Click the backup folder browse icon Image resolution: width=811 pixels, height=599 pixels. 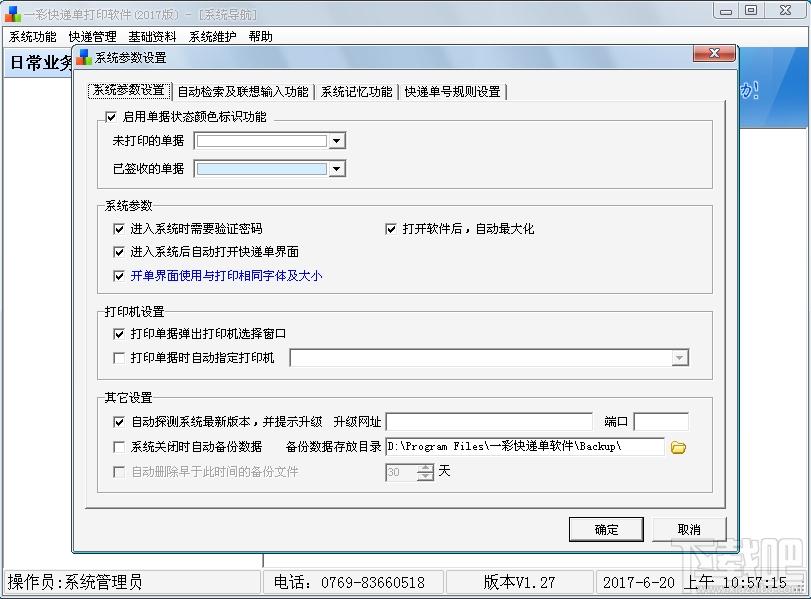(678, 447)
